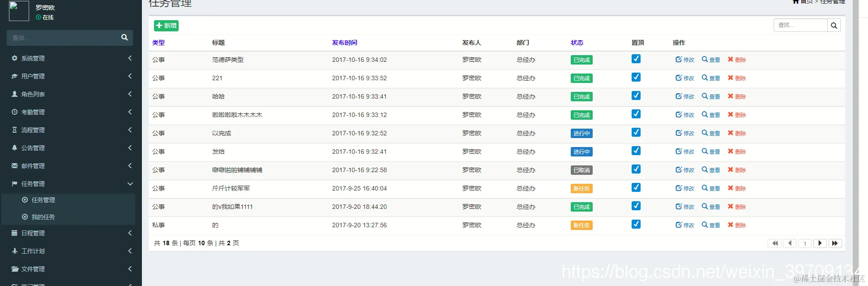868x286 pixels.
Task: Edit the 私事 task titled 的
Action: 685,225
